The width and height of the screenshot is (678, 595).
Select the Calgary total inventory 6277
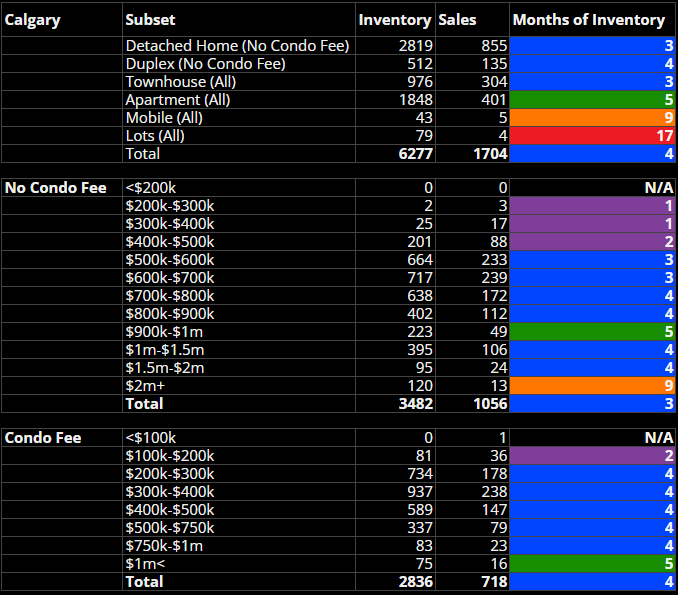[x=395, y=154]
